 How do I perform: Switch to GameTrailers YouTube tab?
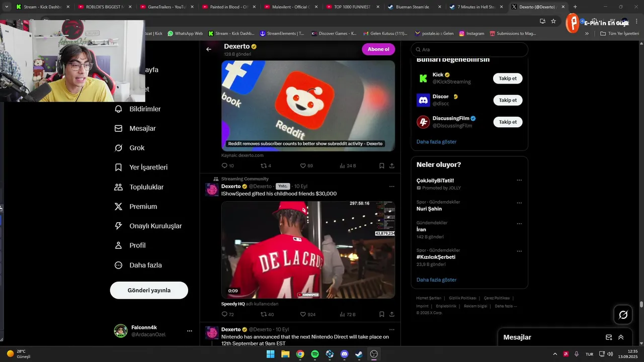click(167, 7)
